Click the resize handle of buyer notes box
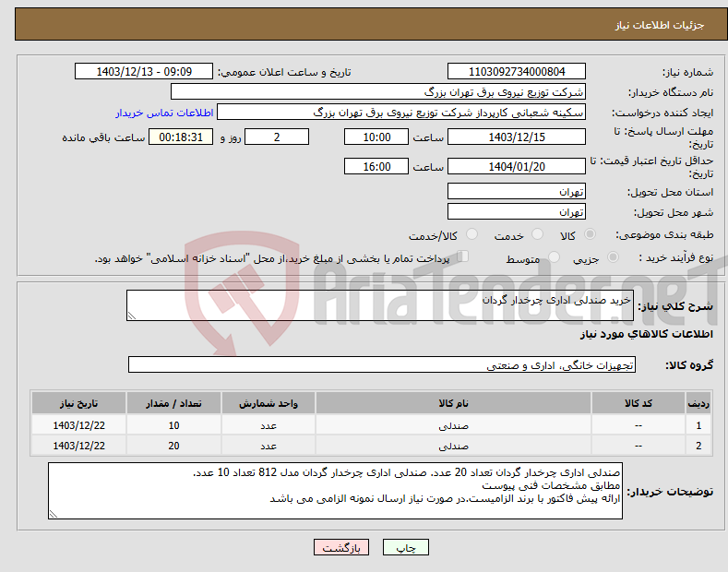 [x=54, y=515]
